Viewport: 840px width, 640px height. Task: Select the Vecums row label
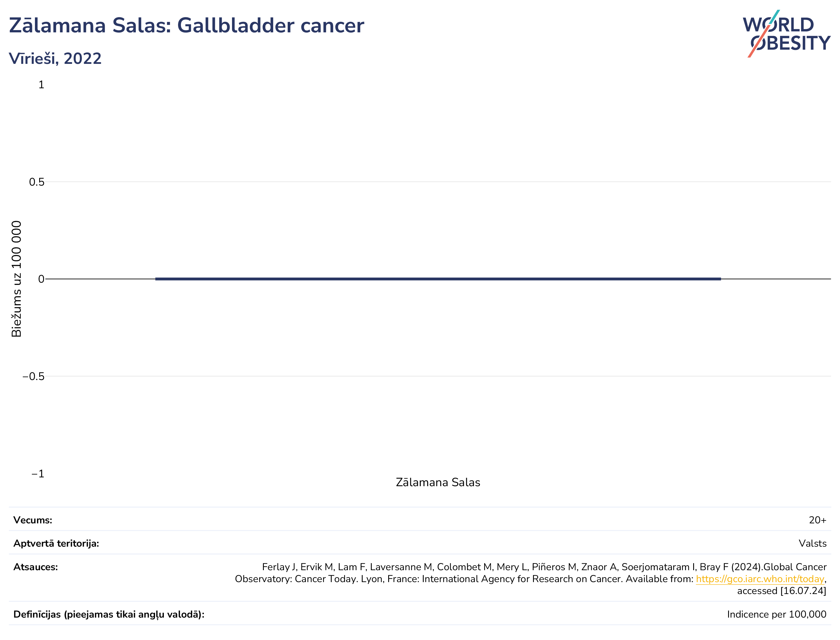tap(33, 520)
